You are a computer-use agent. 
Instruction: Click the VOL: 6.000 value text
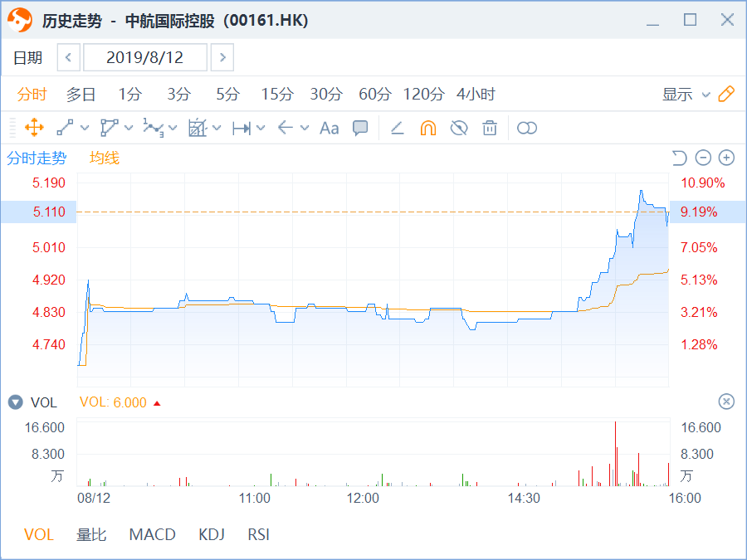point(113,402)
